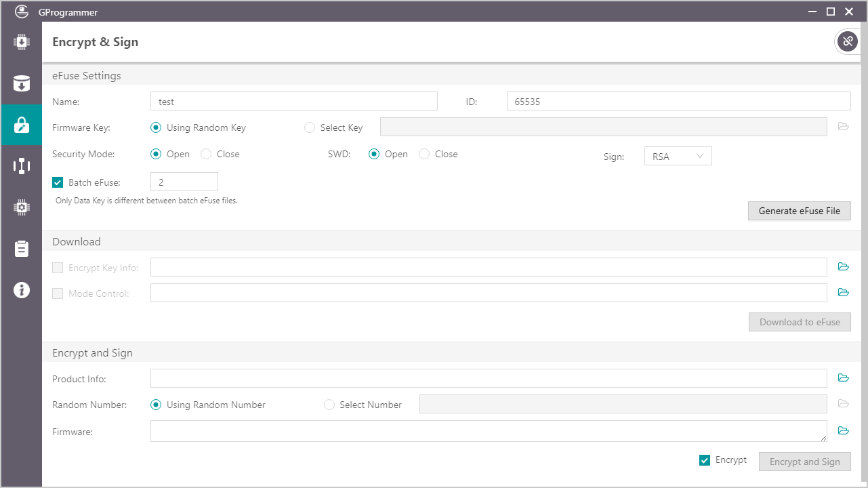Viewport: 868px width, 488px height.
Task: Click the connection link icon top right
Action: 847,41
